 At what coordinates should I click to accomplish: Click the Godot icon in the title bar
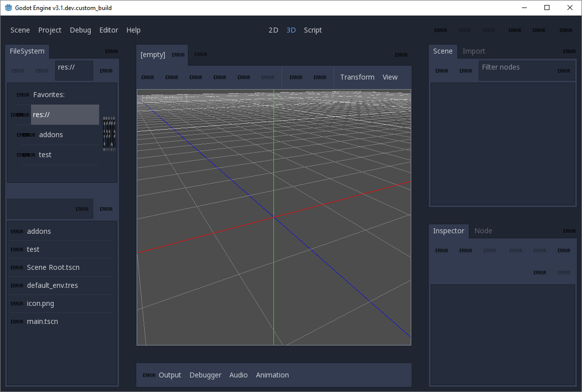[x=7, y=8]
